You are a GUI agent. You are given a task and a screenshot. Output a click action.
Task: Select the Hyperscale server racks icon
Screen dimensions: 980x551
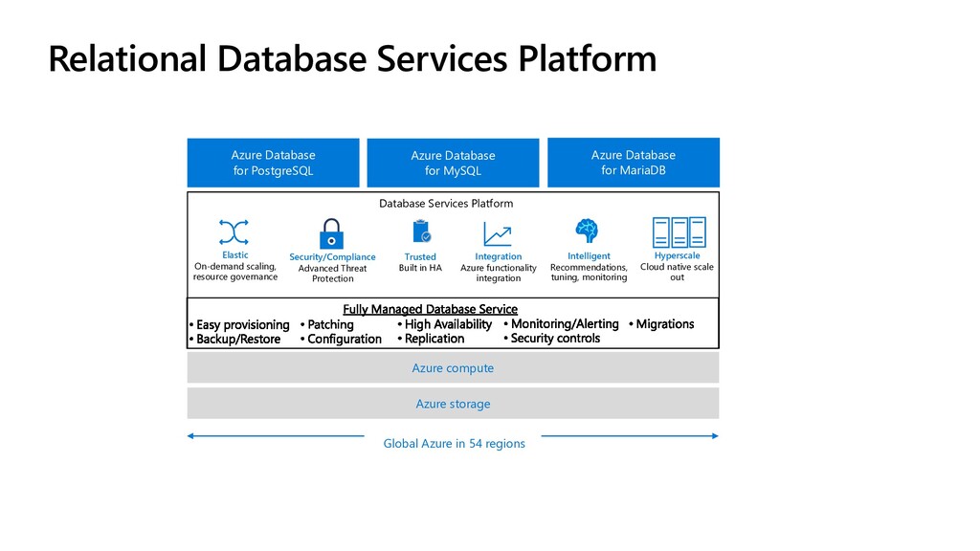tap(679, 231)
